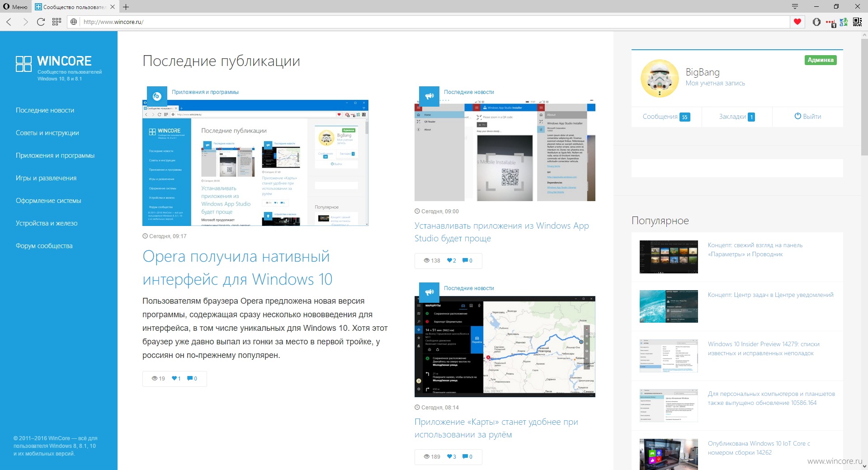Open comments of Opera article
Viewport: 868px width, 470px height.
[192, 379]
